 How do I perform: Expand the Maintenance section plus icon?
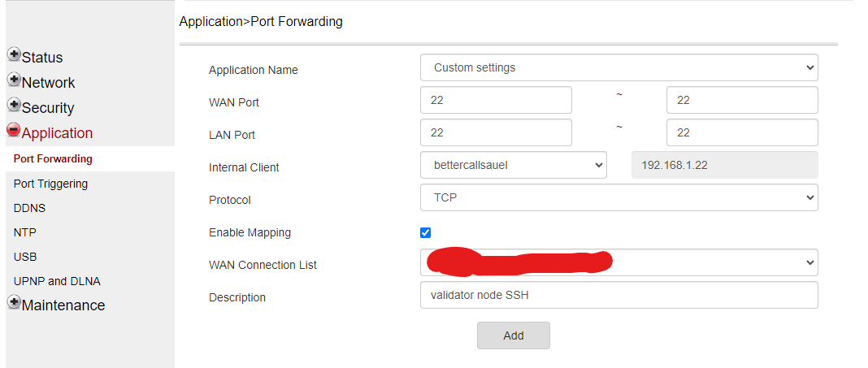click(x=14, y=302)
